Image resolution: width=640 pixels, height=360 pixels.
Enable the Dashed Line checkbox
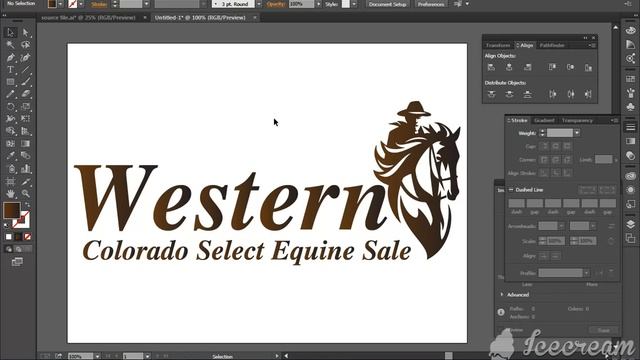tap(511, 190)
